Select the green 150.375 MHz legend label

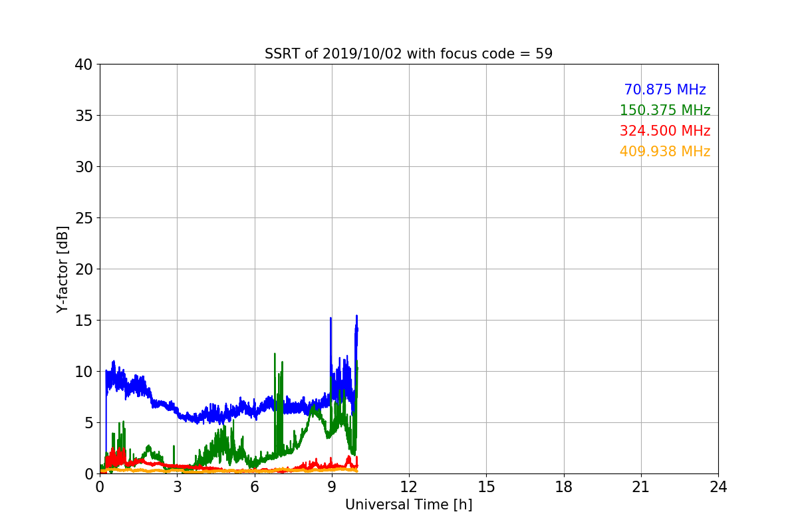[x=665, y=110]
